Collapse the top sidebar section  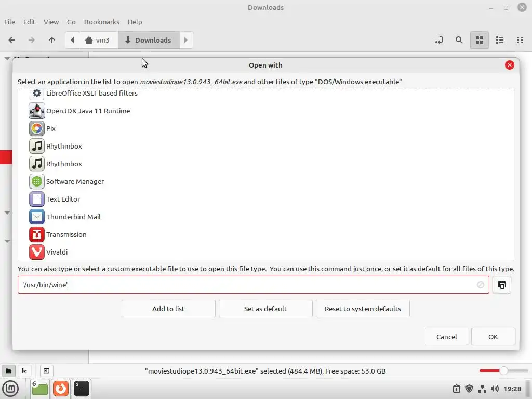[7, 58]
